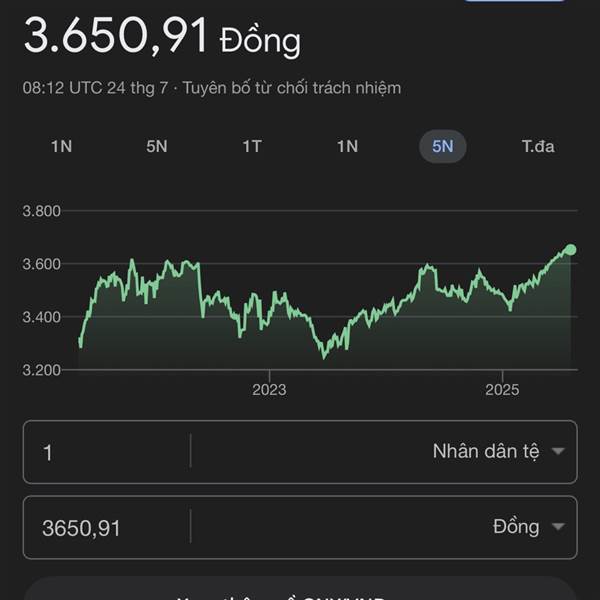Select the 1N tab at the row's start
Image resolution: width=600 pixels, height=600 pixels.
[x=62, y=147]
